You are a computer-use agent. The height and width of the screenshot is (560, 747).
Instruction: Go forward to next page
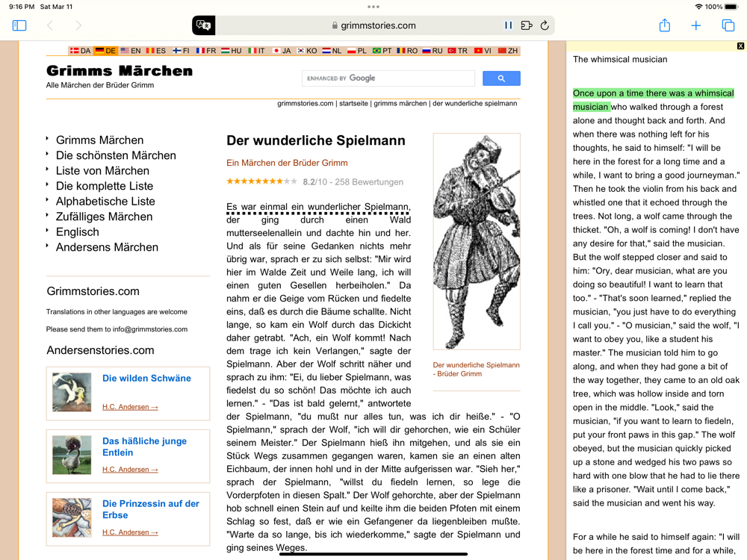point(78,25)
